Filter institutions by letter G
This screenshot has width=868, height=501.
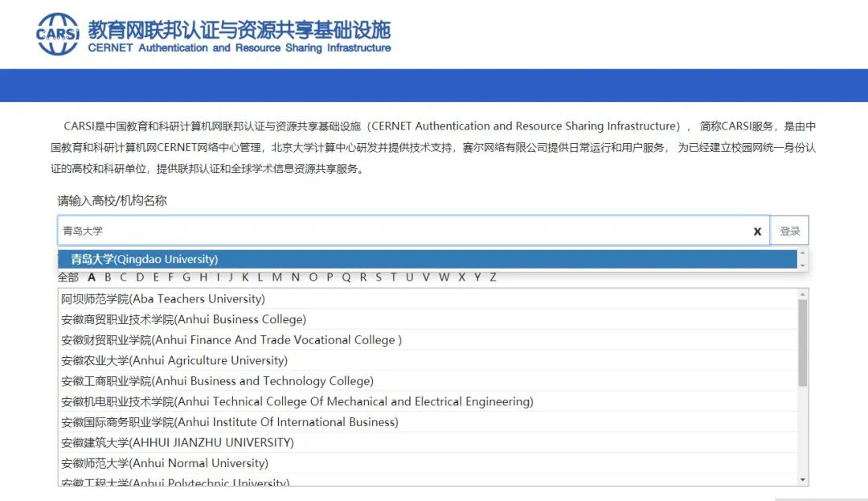click(186, 277)
